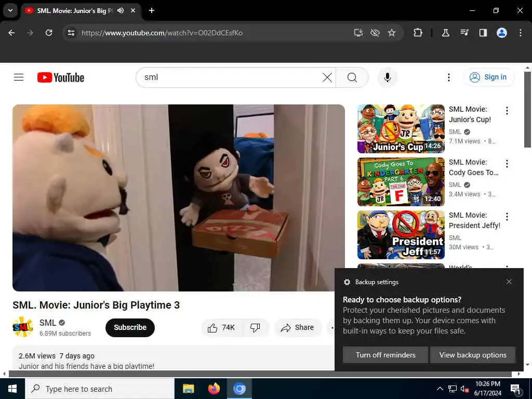Sign in to YouTube
This screenshot has width=532, height=399.
click(x=488, y=77)
